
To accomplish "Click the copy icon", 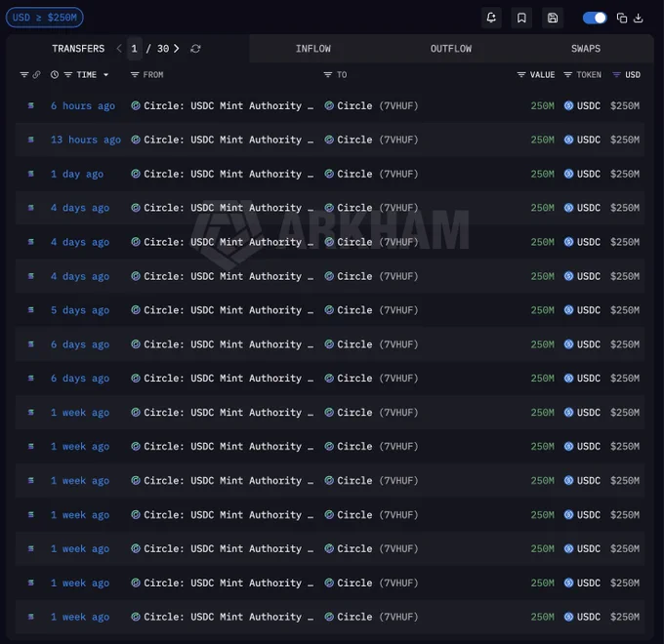I will point(622,18).
